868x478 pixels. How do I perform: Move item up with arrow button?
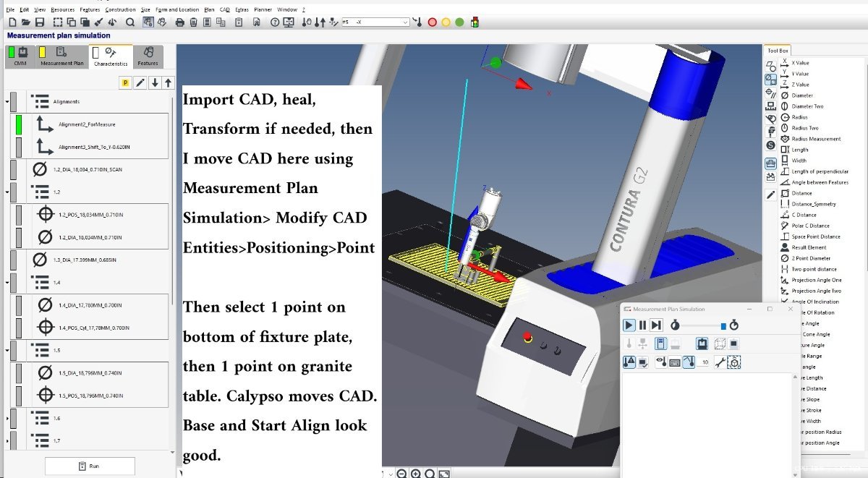169,83
